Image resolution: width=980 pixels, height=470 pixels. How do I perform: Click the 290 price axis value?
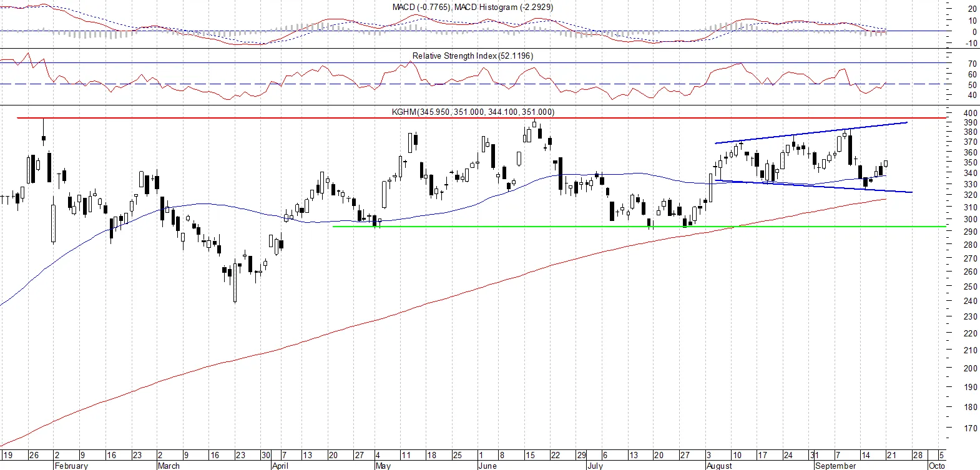tap(971, 232)
